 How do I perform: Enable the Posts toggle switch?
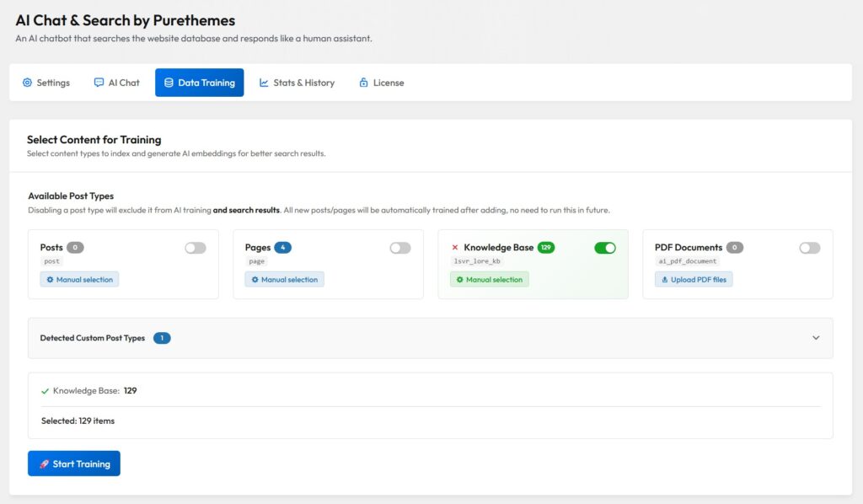(196, 248)
